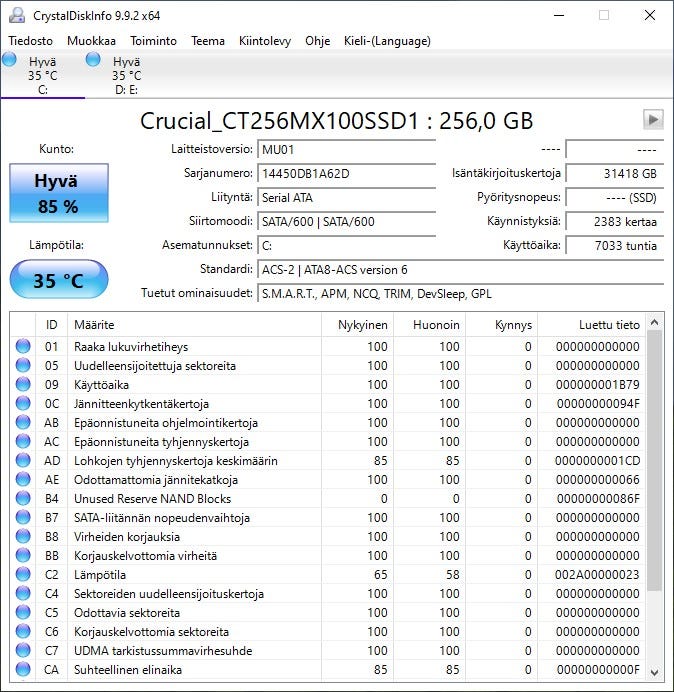The image size is (674, 692).
Task: Click status icon of Unused Reserve NAND Blocks row
Action: coord(23,498)
